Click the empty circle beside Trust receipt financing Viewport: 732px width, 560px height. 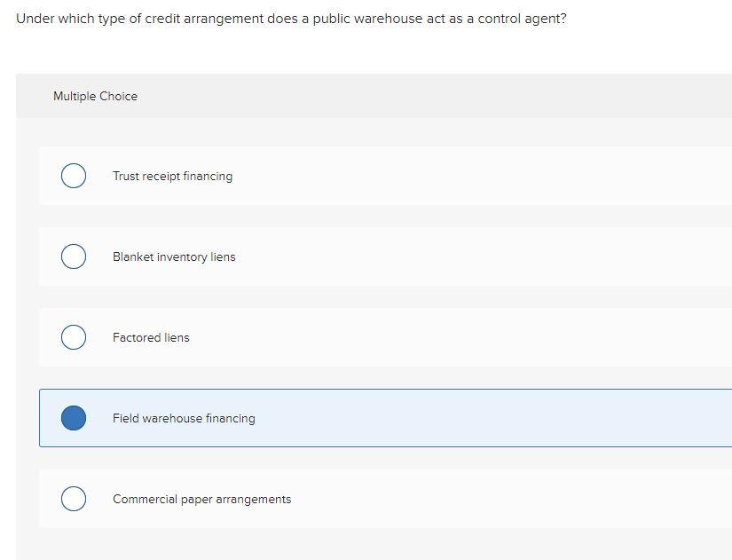[x=74, y=176]
